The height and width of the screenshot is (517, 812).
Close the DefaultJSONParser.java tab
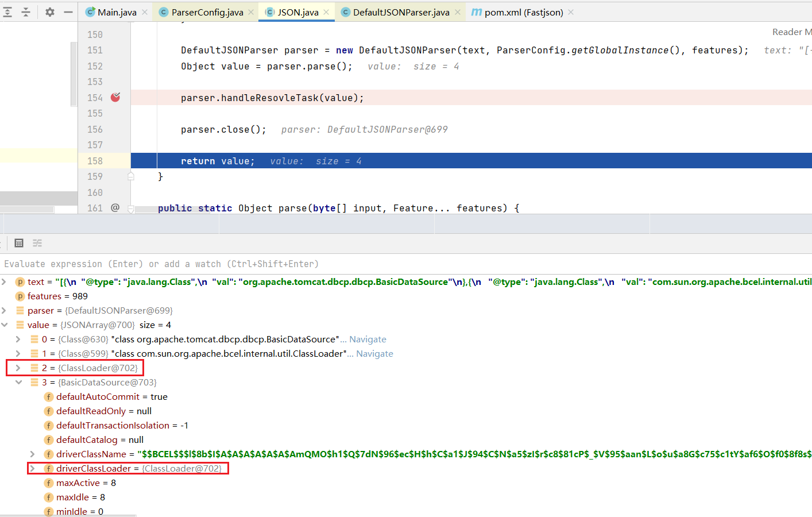click(458, 12)
